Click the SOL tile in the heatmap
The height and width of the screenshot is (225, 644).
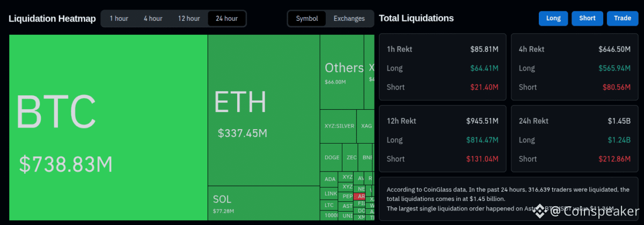(264, 203)
